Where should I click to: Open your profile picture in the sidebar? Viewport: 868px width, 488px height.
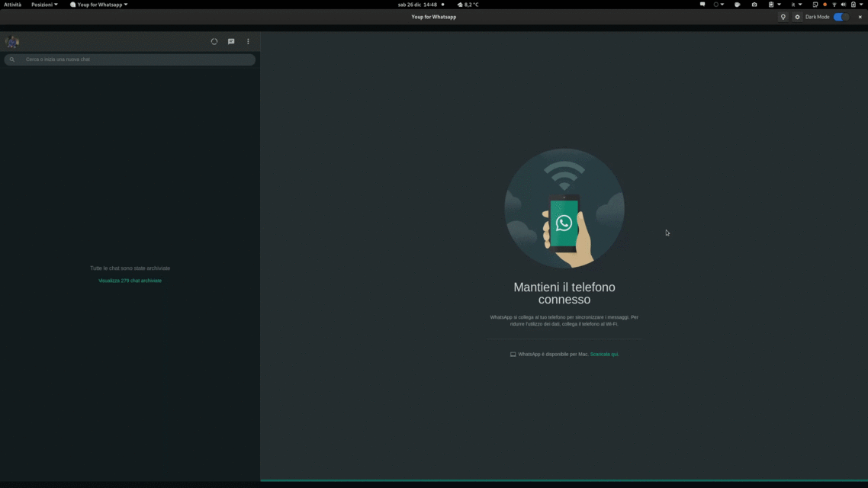12,41
